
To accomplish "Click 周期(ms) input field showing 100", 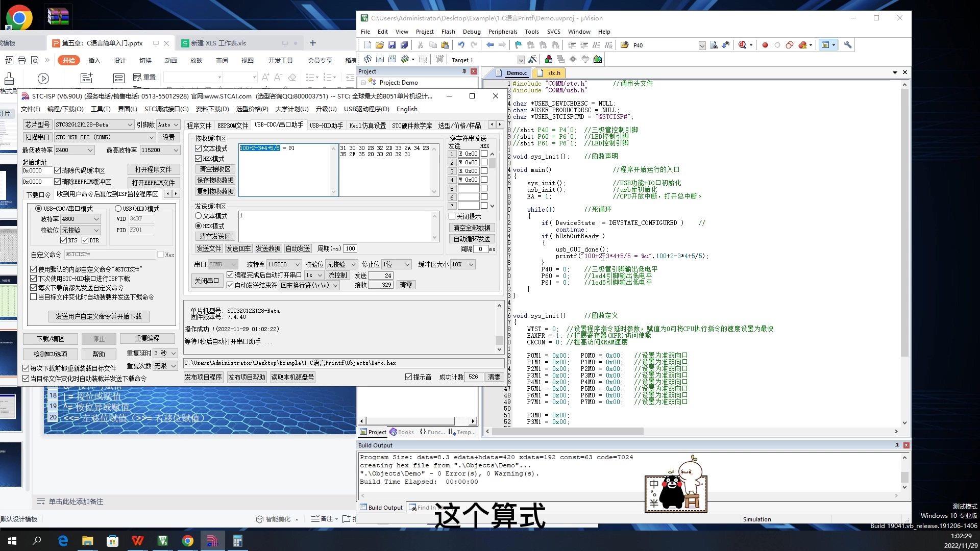I will (350, 248).
